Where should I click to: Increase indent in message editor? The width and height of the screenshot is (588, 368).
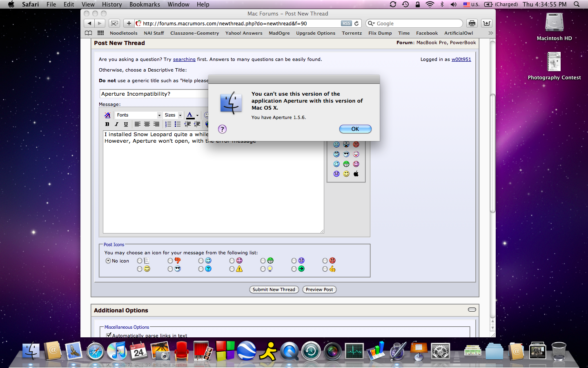click(197, 124)
